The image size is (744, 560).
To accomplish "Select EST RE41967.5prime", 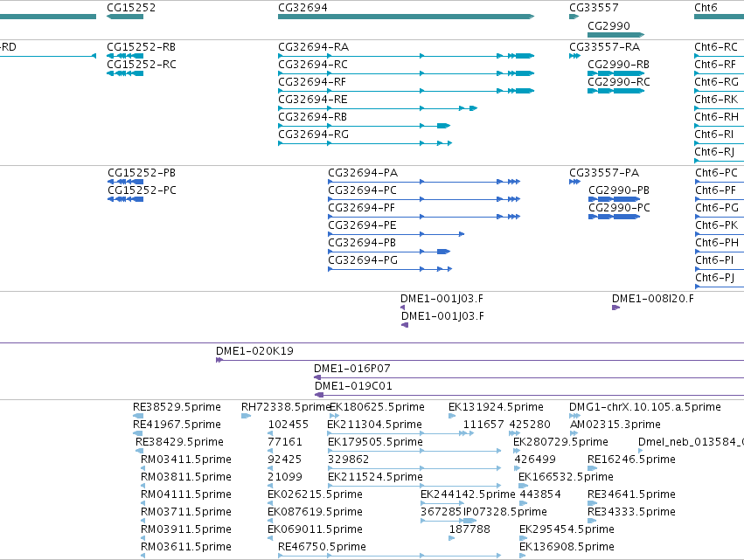I will click(177, 425).
